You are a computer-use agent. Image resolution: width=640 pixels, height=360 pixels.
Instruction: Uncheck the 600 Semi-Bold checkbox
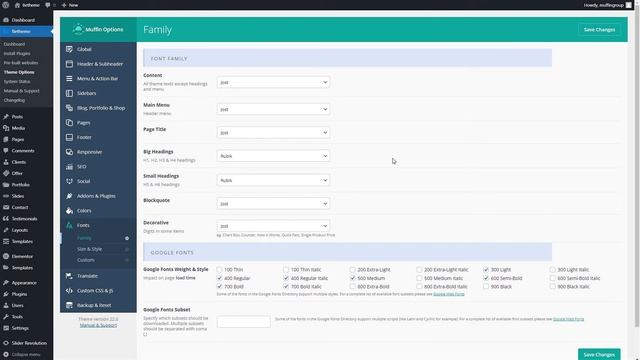click(x=486, y=278)
